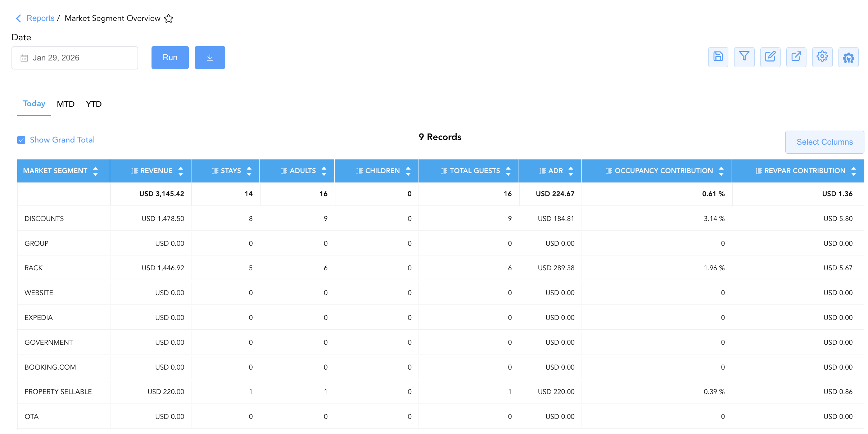Click the download arrow button

[x=210, y=58]
